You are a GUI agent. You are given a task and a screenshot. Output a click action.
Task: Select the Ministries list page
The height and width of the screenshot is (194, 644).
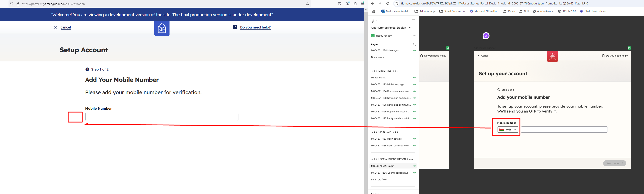pyautogui.click(x=378, y=78)
